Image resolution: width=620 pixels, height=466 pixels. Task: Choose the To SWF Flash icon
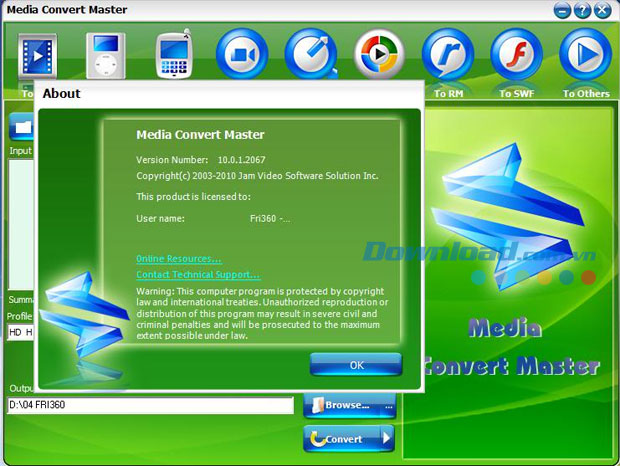pyautogui.click(x=516, y=54)
